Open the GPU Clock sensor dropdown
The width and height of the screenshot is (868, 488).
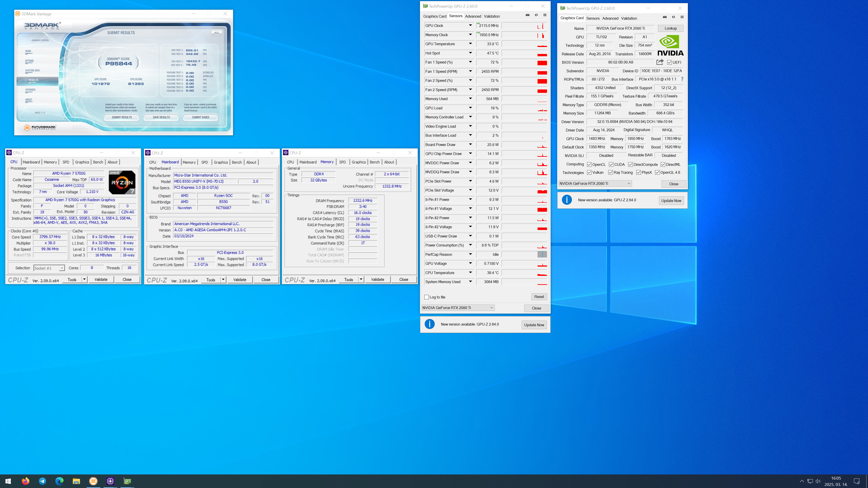[x=470, y=25]
